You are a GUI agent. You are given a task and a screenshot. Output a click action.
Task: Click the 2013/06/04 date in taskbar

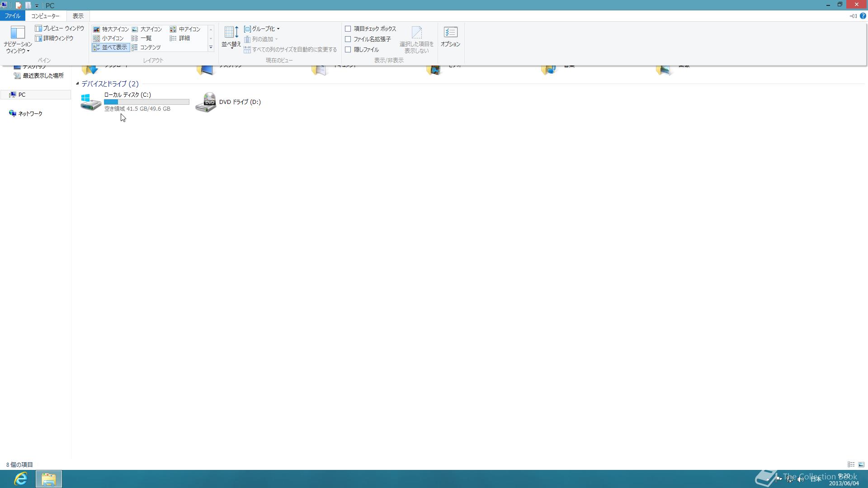click(844, 483)
